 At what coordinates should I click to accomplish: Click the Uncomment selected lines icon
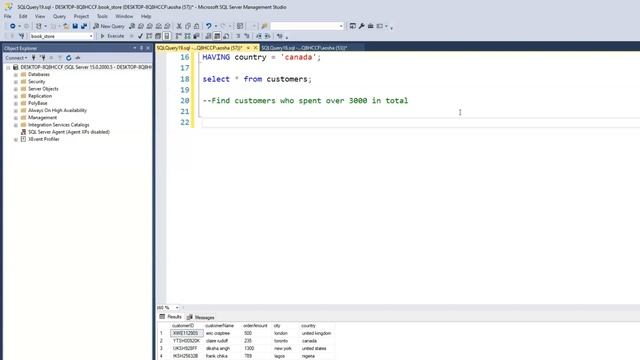click(x=247, y=36)
